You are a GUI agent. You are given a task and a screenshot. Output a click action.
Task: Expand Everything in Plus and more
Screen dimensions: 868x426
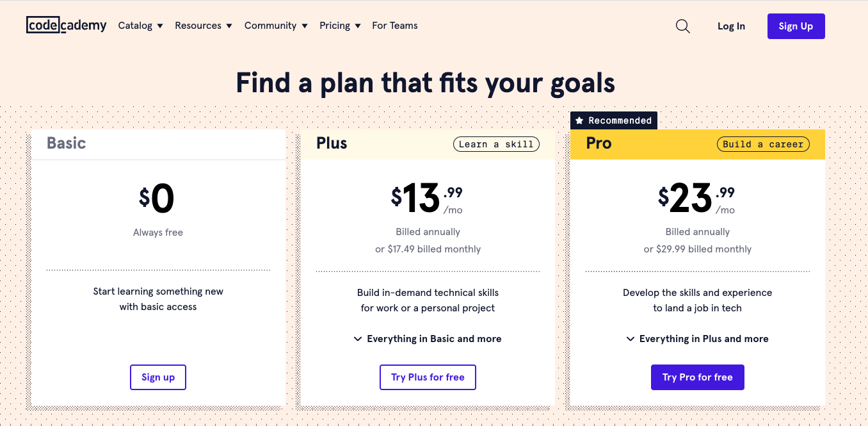703,339
